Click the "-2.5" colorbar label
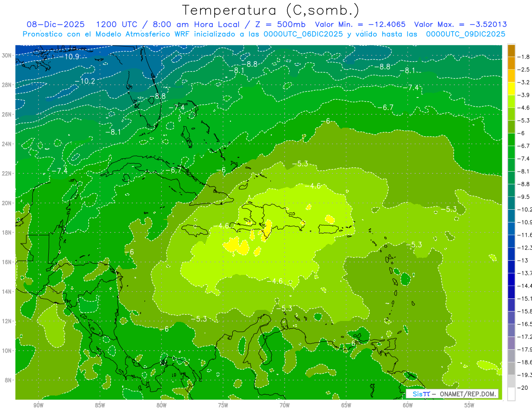 [x=524, y=70]
